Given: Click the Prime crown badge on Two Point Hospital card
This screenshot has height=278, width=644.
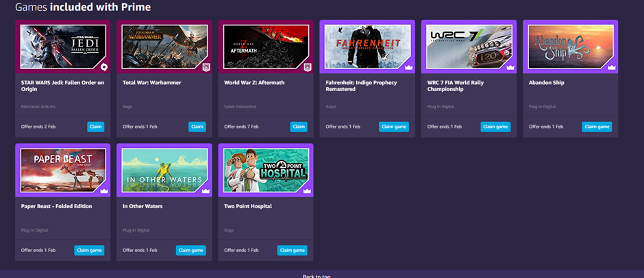Looking at the screenshot, I should 307,191.
